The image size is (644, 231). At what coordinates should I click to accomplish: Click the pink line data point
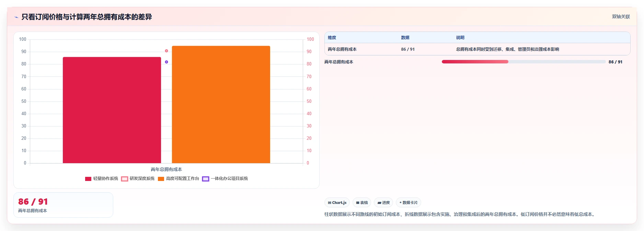(166, 51)
